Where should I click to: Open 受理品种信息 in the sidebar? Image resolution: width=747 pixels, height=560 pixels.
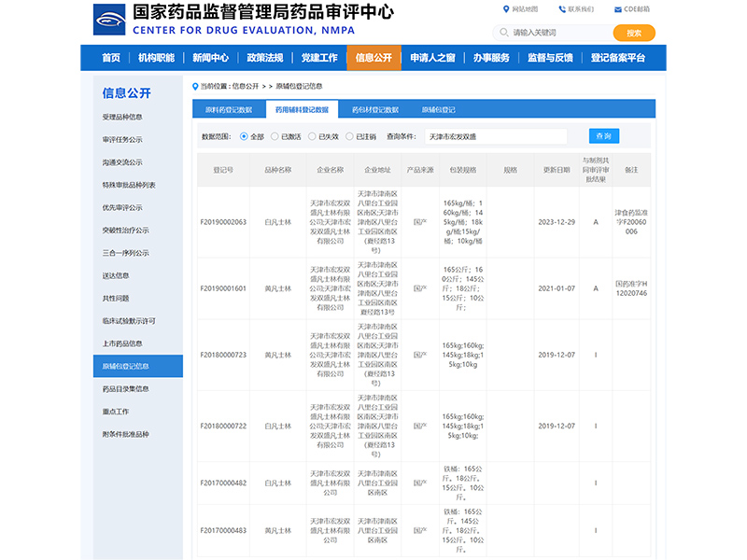tap(122, 118)
